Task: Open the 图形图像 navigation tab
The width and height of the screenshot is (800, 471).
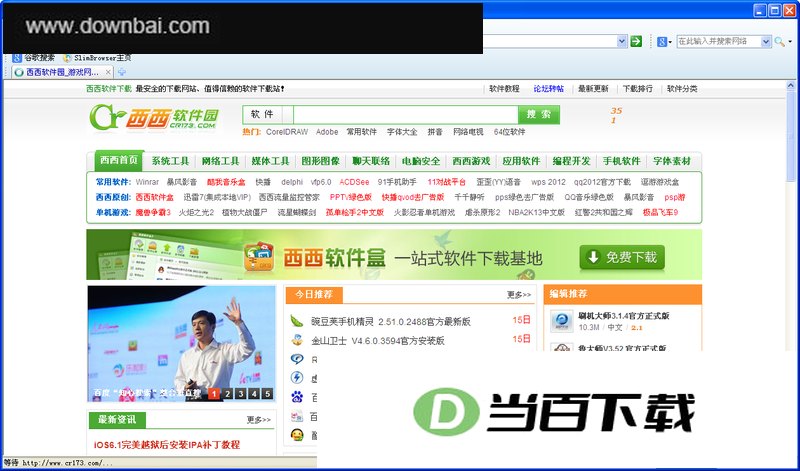Action: coord(320,161)
